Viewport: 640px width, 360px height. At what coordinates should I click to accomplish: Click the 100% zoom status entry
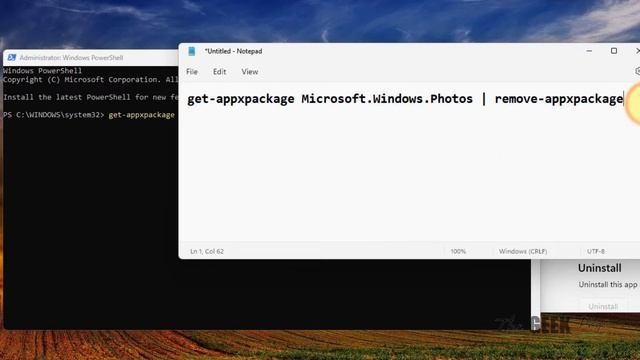(458, 251)
